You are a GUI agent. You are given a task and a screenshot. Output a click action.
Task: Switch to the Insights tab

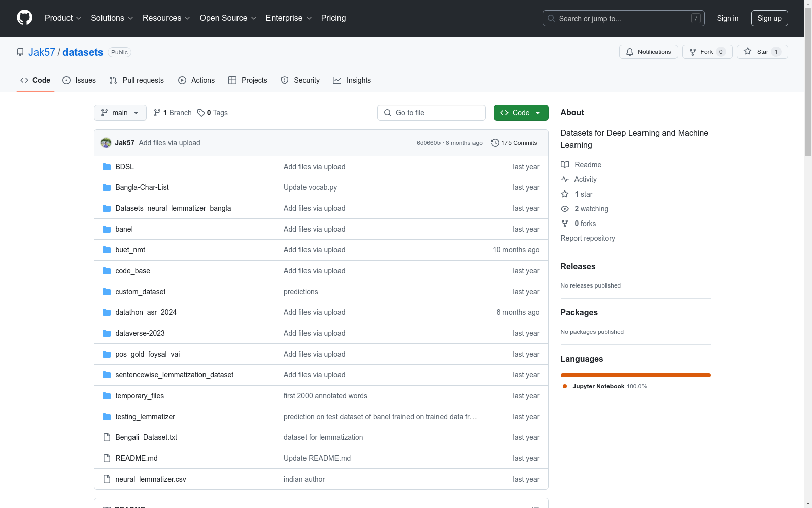click(352, 80)
